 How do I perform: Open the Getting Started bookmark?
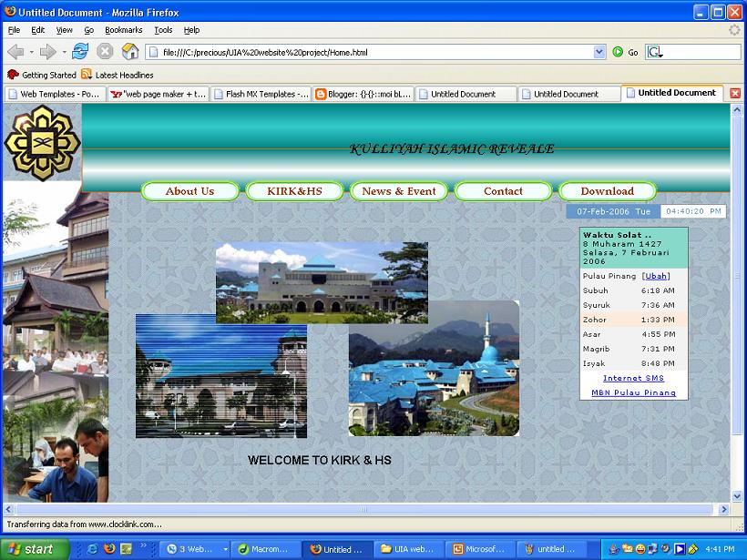(41, 75)
